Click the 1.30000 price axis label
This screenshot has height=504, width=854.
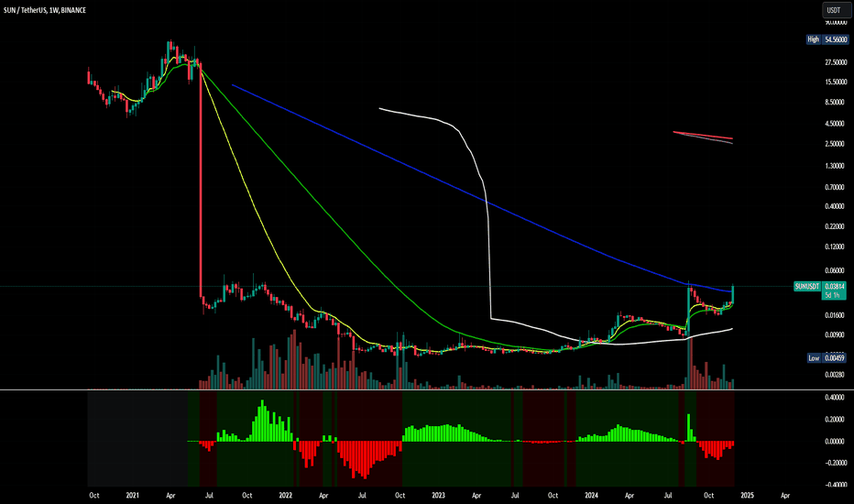coord(835,166)
